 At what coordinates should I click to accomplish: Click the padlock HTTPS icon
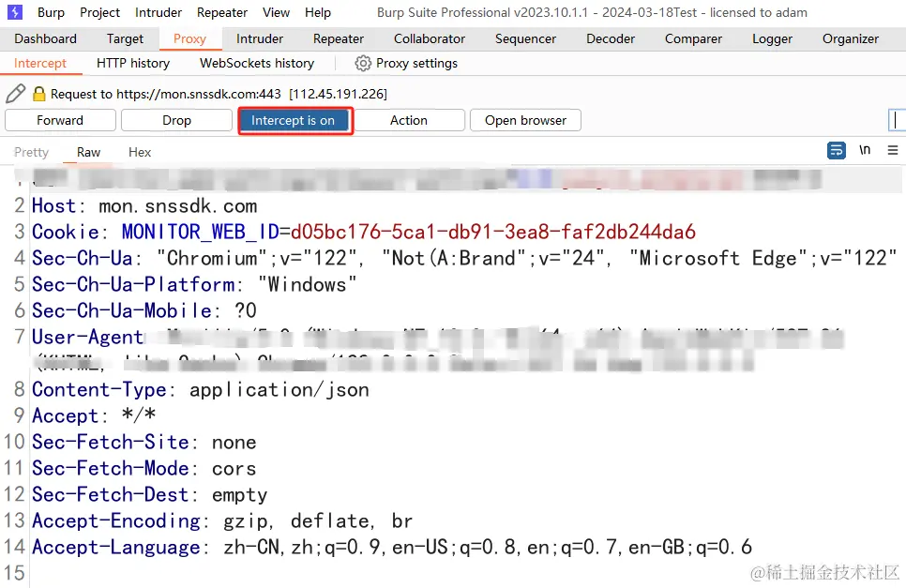(x=38, y=94)
